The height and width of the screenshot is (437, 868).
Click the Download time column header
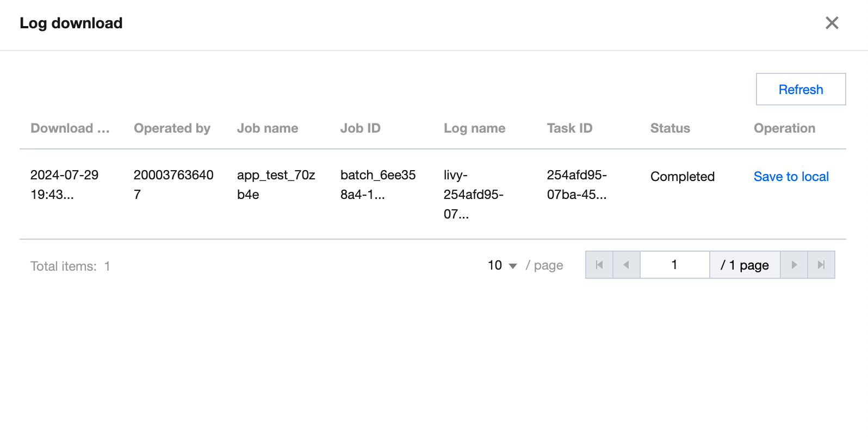70,128
